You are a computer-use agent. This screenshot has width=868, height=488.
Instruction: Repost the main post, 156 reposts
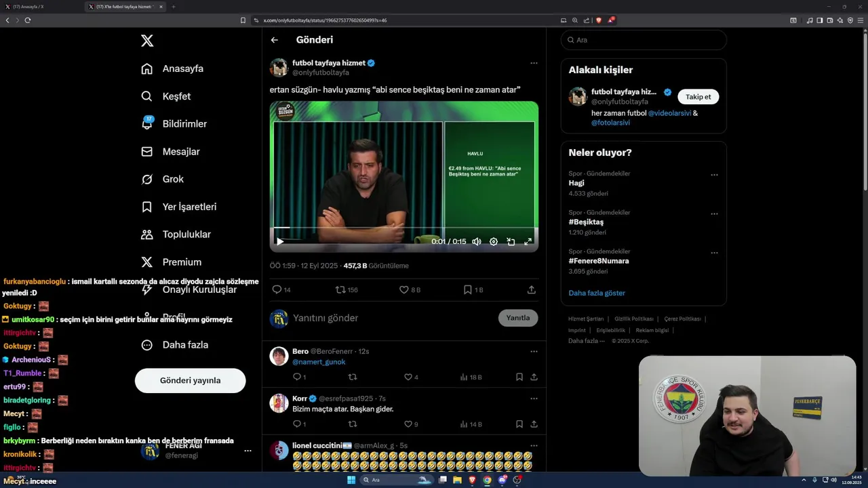pyautogui.click(x=347, y=289)
